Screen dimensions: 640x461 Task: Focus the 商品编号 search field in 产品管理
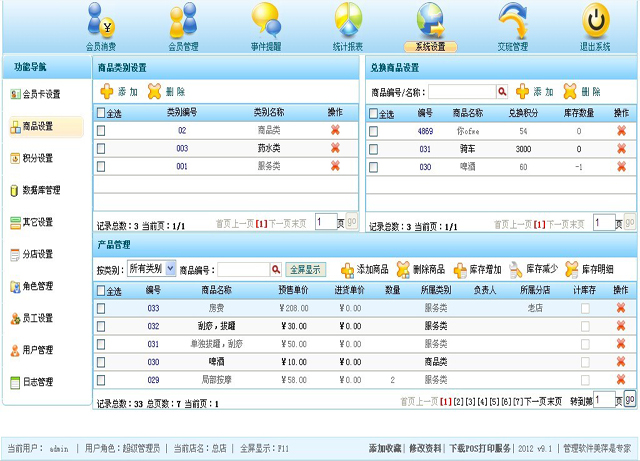[243, 269]
